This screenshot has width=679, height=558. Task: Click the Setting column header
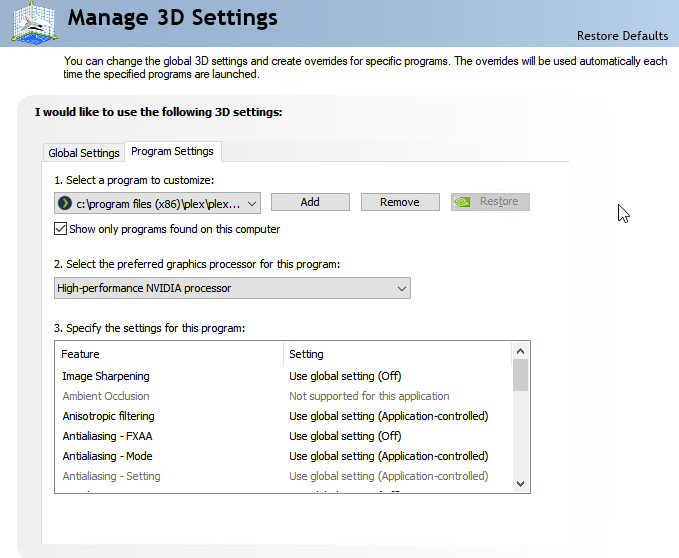[306, 354]
